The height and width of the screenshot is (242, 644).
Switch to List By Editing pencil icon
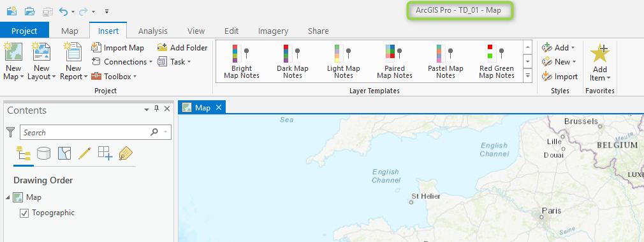pyautogui.click(x=84, y=153)
